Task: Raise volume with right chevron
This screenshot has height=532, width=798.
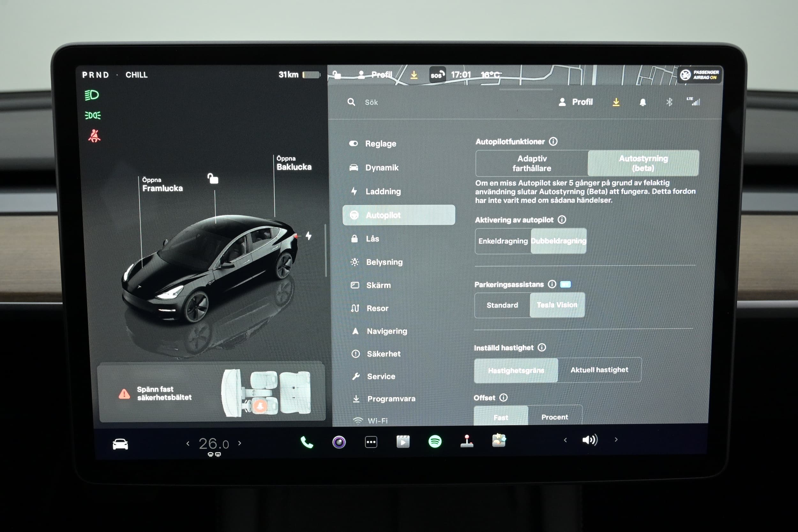Action: coord(616,440)
